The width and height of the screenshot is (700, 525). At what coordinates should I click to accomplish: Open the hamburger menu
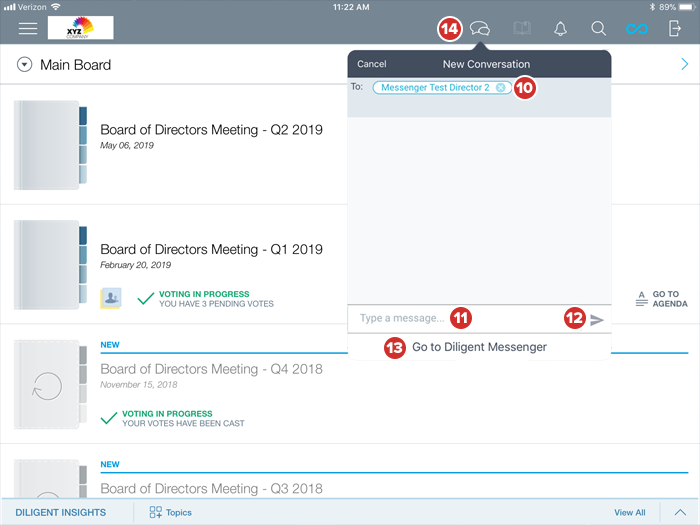pyautogui.click(x=28, y=28)
